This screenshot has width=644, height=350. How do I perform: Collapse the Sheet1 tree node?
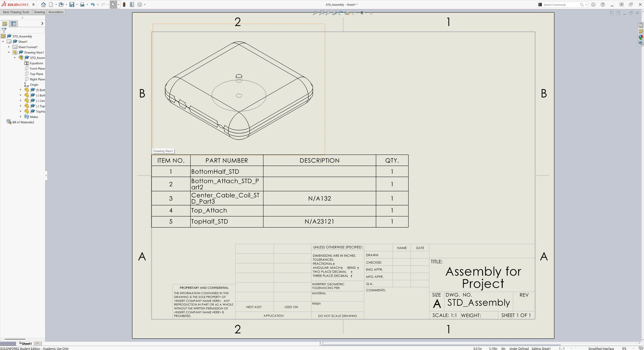[3, 42]
